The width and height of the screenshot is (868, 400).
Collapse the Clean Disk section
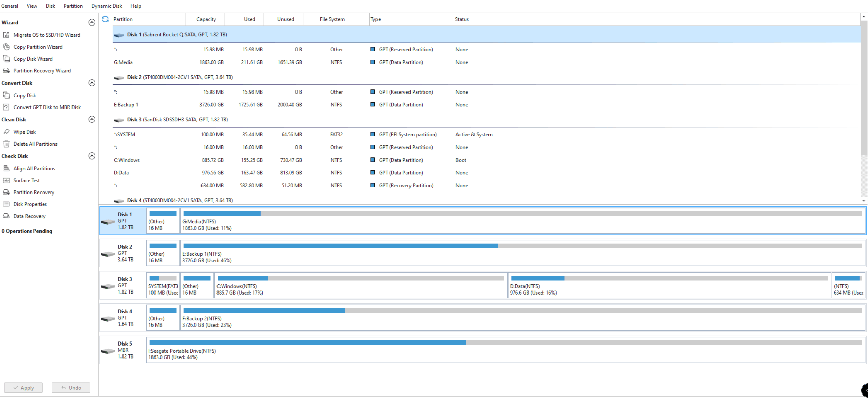[x=92, y=119]
